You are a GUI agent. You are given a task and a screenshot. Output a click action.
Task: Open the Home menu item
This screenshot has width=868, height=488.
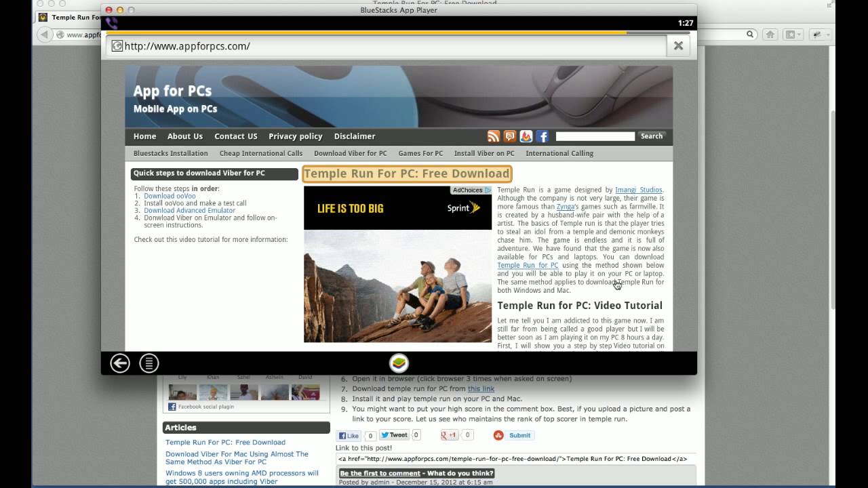(x=144, y=136)
